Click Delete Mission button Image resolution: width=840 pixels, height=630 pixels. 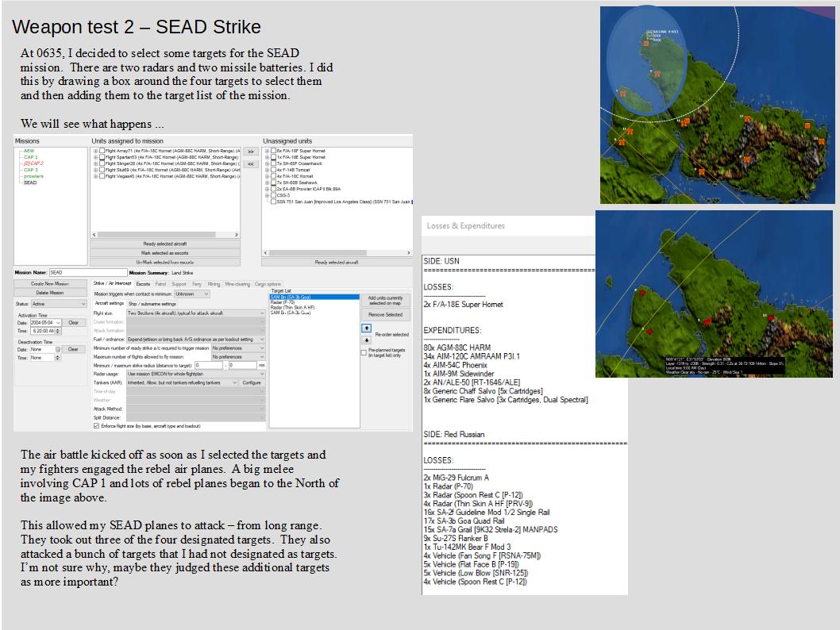click(50, 293)
